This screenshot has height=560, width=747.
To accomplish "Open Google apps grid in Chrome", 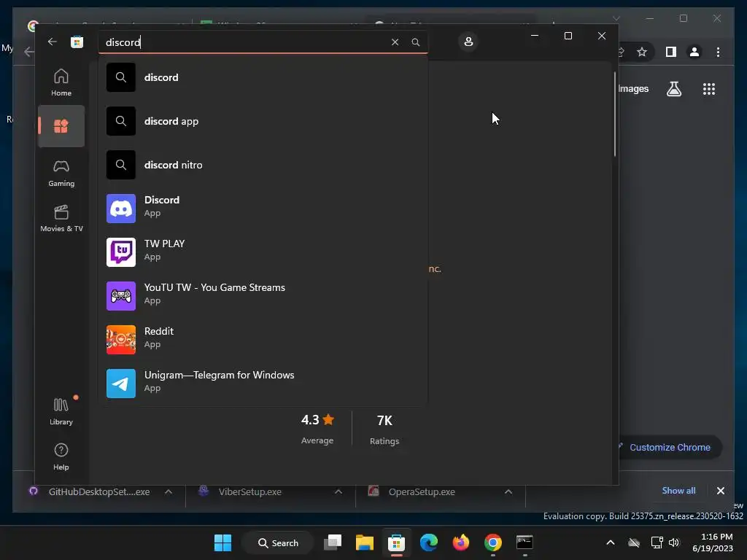I will [709, 89].
